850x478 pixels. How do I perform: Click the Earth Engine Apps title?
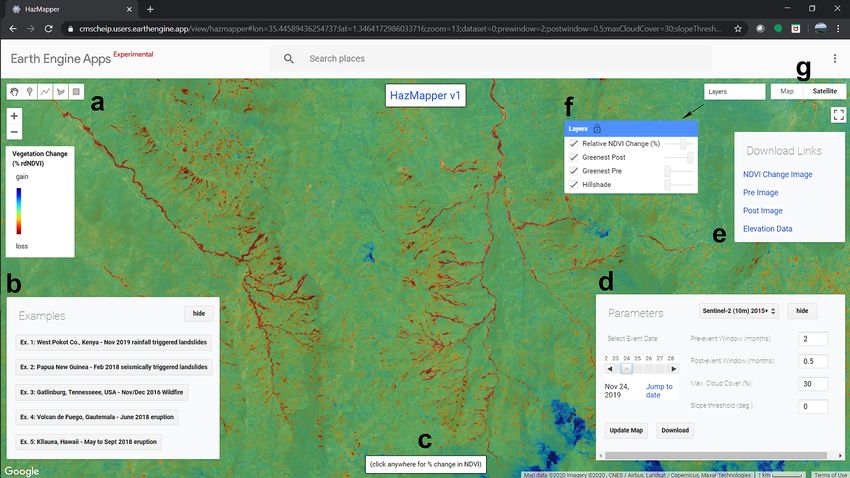(61, 59)
